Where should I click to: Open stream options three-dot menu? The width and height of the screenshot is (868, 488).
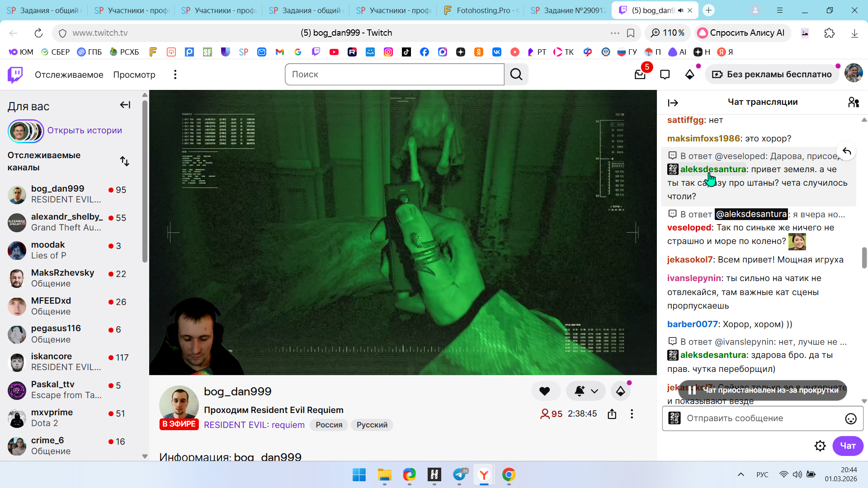point(632,414)
